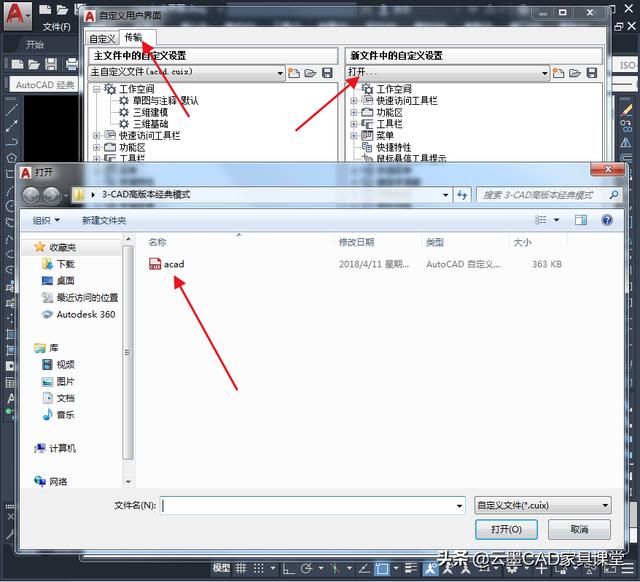Open the 打开... dropdown in new file pane

(447, 73)
